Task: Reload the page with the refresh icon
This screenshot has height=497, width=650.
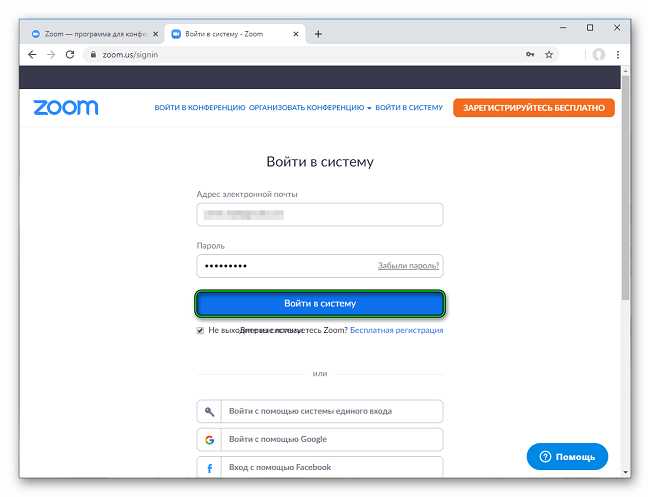Action: (x=70, y=55)
